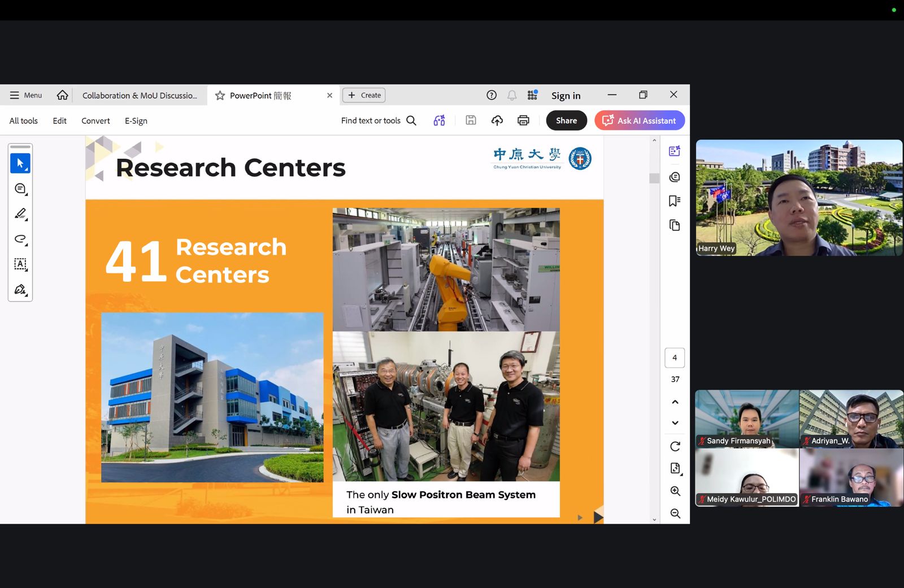
Task: Zoom in on the document
Action: tap(675, 491)
